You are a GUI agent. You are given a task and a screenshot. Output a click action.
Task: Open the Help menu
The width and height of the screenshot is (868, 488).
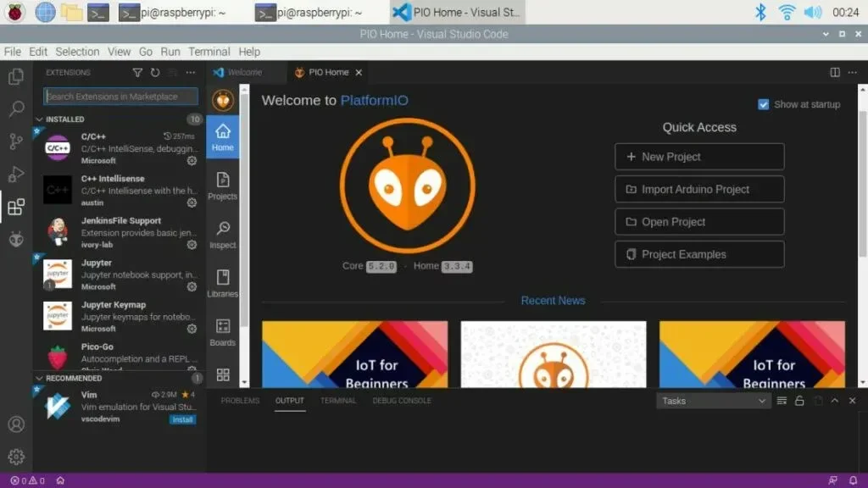249,52
